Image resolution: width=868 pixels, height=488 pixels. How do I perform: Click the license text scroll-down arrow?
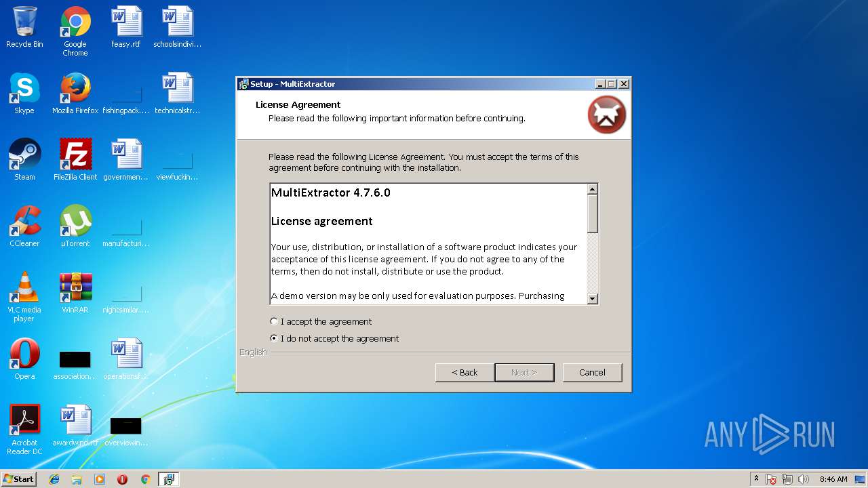592,298
